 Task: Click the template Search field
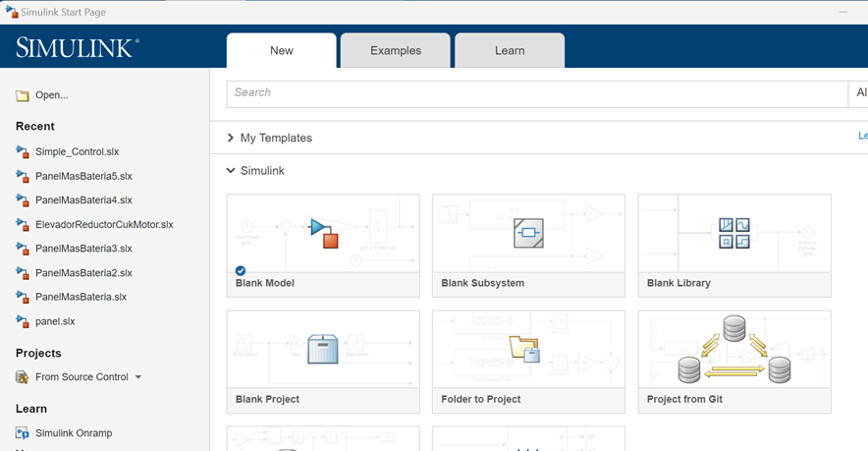point(535,93)
